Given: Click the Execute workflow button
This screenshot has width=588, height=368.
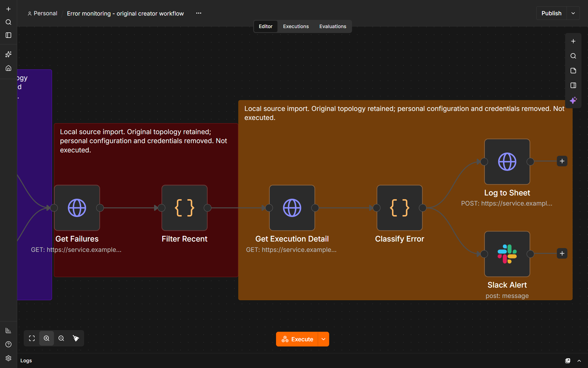Looking at the screenshot, I should pyautogui.click(x=297, y=339).
